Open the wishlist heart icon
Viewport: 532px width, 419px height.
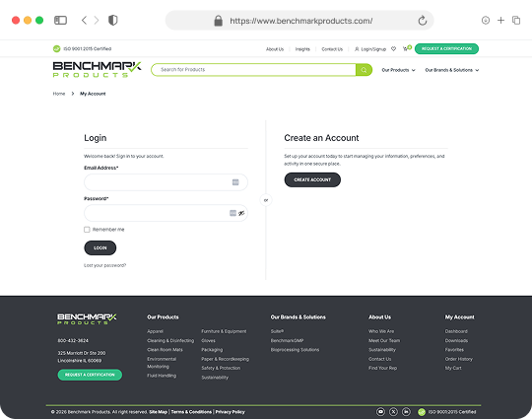[x=393, y=49]
